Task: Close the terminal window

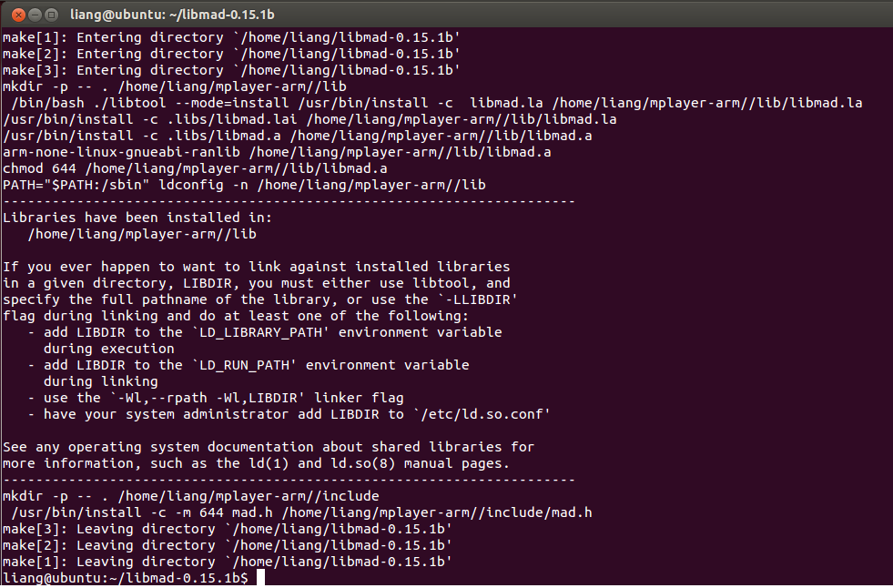Action: 18,15
